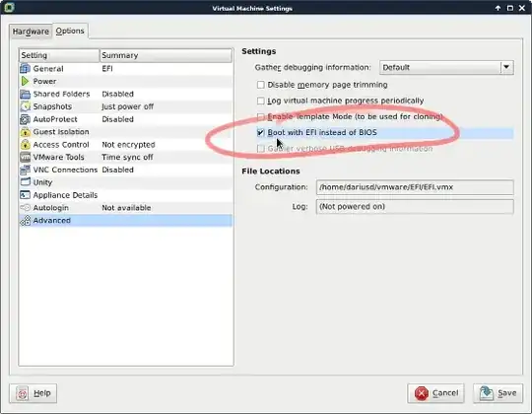
Task: Click the green Power play icon
Action: (x=25, y=81)
